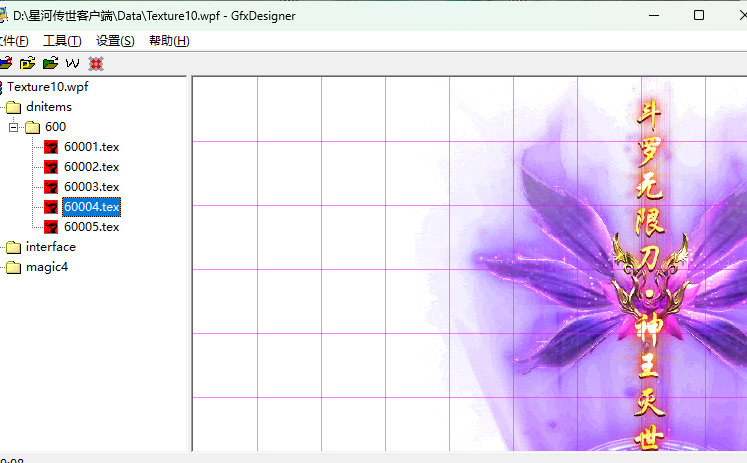Click the yellow P folder toolbar icon

(x=28, y=63)
